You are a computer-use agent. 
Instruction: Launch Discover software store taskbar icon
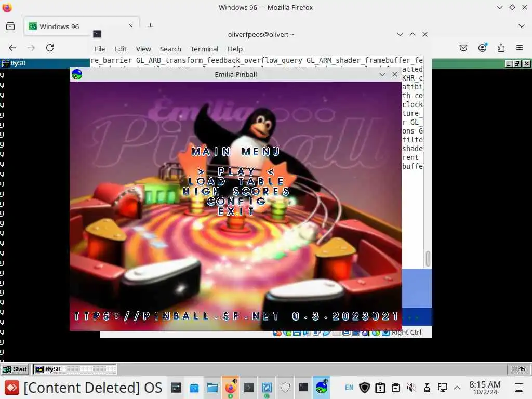click(194, 388)
